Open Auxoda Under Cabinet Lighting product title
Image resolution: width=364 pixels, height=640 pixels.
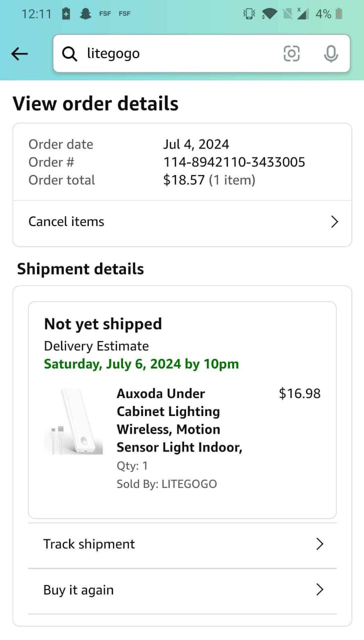point(179,420)
